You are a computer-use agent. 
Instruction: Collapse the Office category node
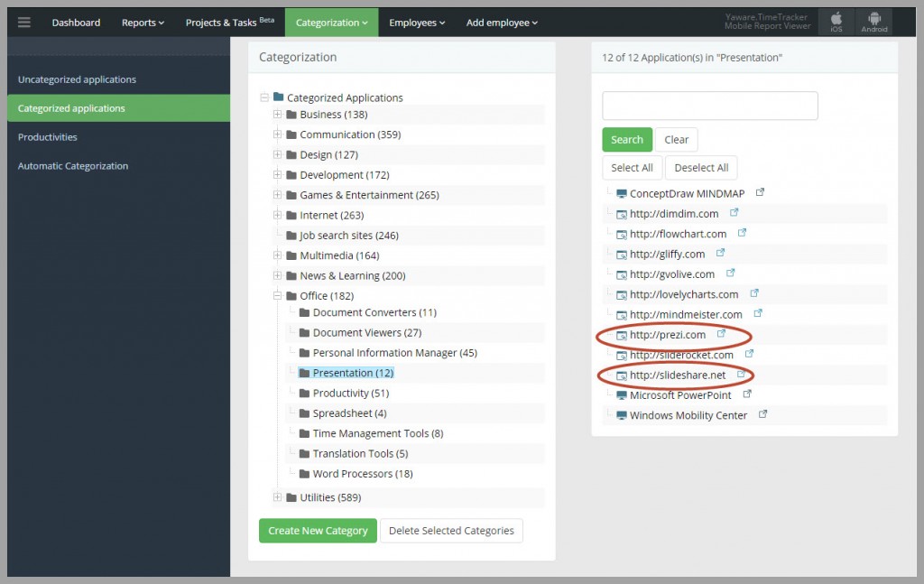click(x=277, y=295)
